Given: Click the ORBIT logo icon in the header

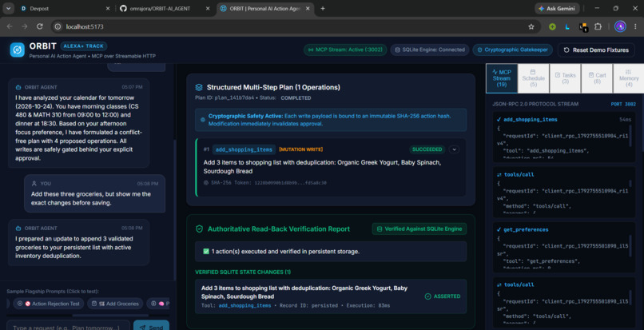Looking at the screenshot, I should point(18,50).
